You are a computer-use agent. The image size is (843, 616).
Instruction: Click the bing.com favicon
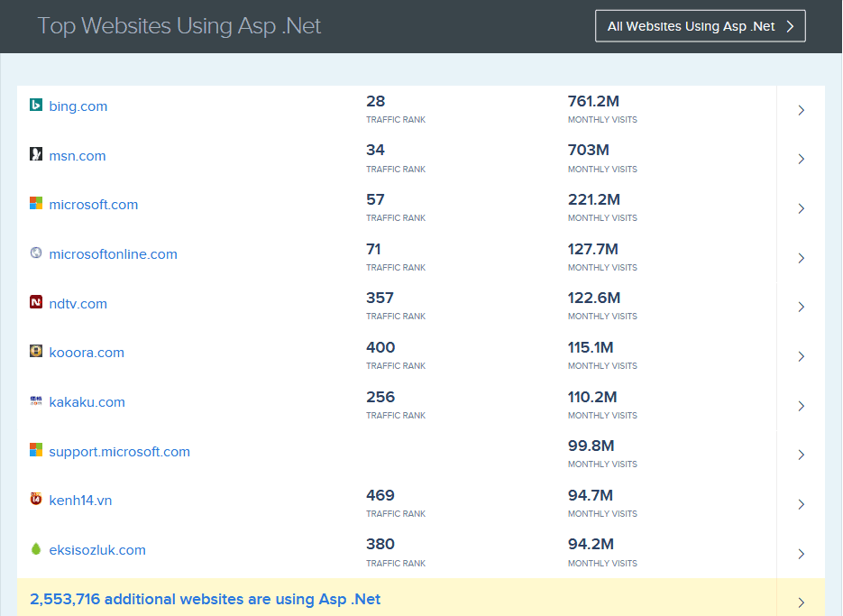pyautogui.click(x=35, y=106)
